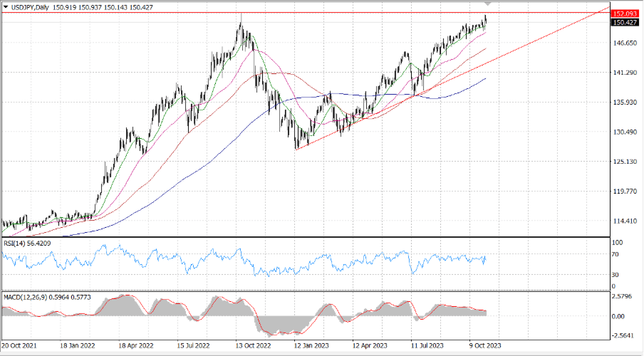
Task: Click the RSI 30 level label
Action: pos(615,275)
